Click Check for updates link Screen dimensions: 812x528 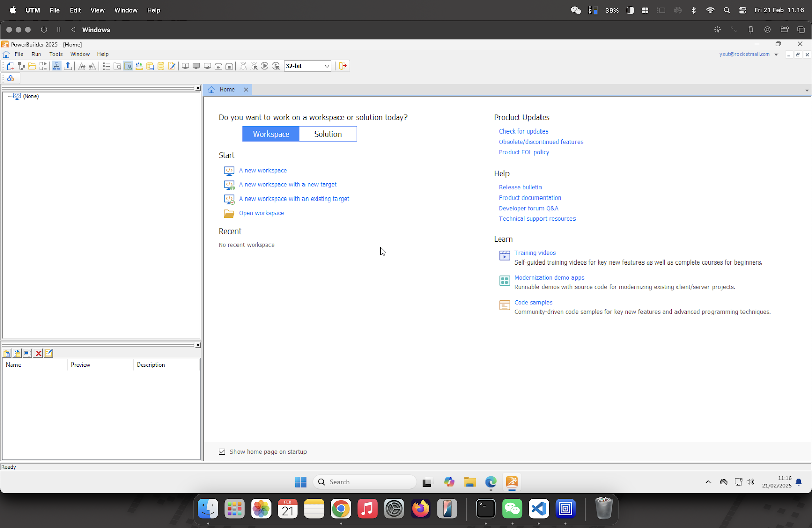point(523,131)
